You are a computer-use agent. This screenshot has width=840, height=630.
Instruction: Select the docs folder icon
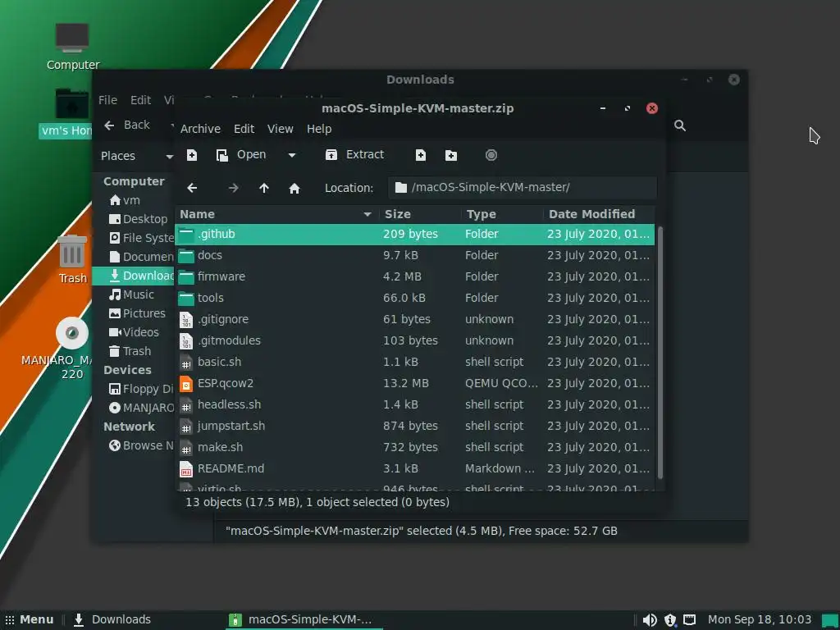point(186,256)
